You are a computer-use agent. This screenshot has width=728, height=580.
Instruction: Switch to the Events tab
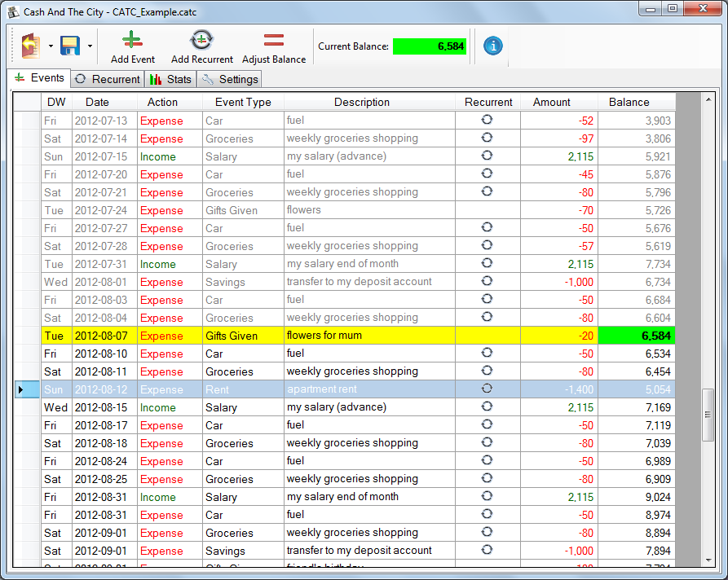(39, 78)
